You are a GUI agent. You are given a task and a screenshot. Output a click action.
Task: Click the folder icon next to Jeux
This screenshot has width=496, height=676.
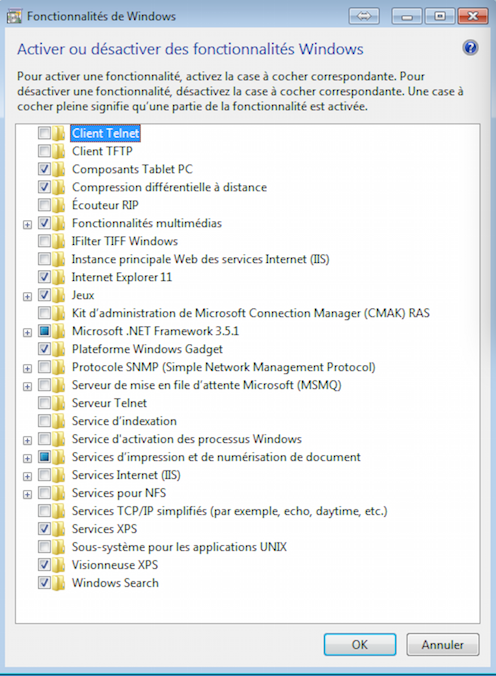[x=59, y=295]
